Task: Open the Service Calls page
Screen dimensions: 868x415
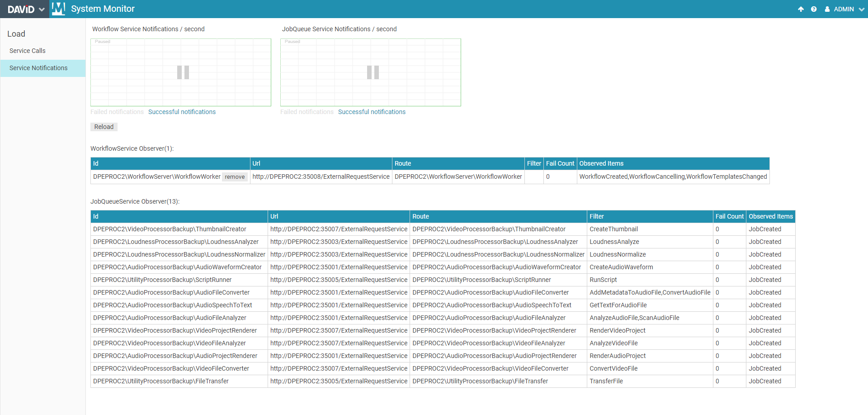Action: 28,51
